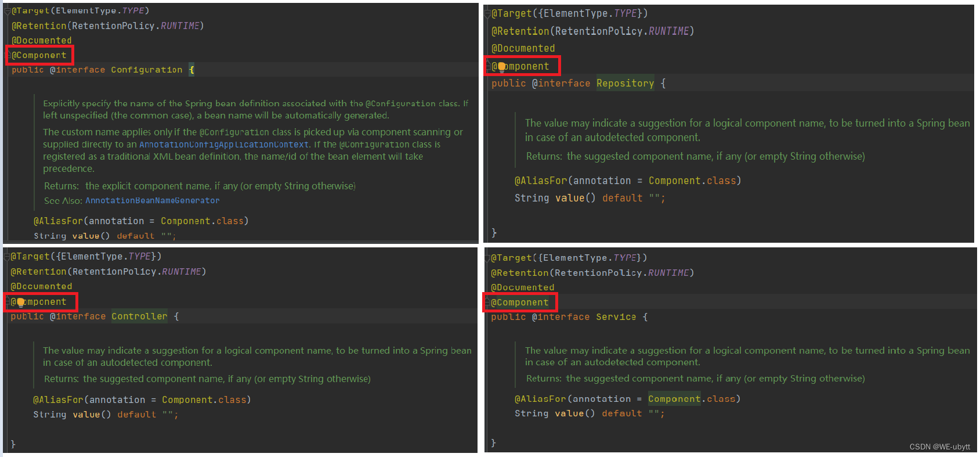Collapse fold marker beside @Target in Repository panel
This screenshot has height=457, width=980.
[488, 13]
